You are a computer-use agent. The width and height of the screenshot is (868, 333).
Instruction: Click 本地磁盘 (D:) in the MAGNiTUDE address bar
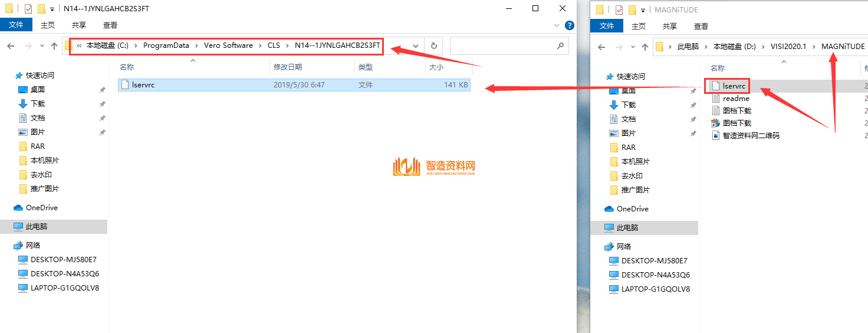coord(734,46)
